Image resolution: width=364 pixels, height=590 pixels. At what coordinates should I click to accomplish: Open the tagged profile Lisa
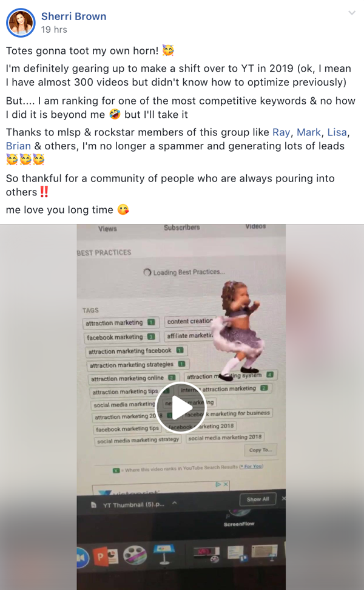[x=337, y=132]
